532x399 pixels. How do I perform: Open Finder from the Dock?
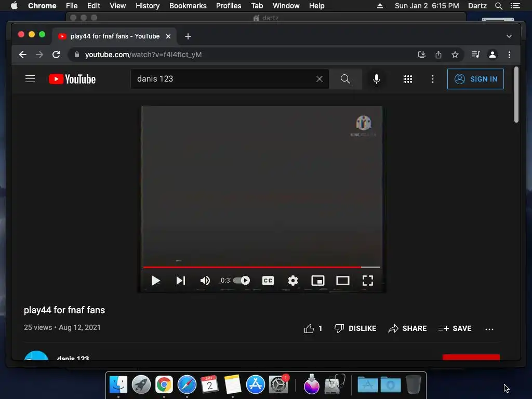click(x=118, y=385)
